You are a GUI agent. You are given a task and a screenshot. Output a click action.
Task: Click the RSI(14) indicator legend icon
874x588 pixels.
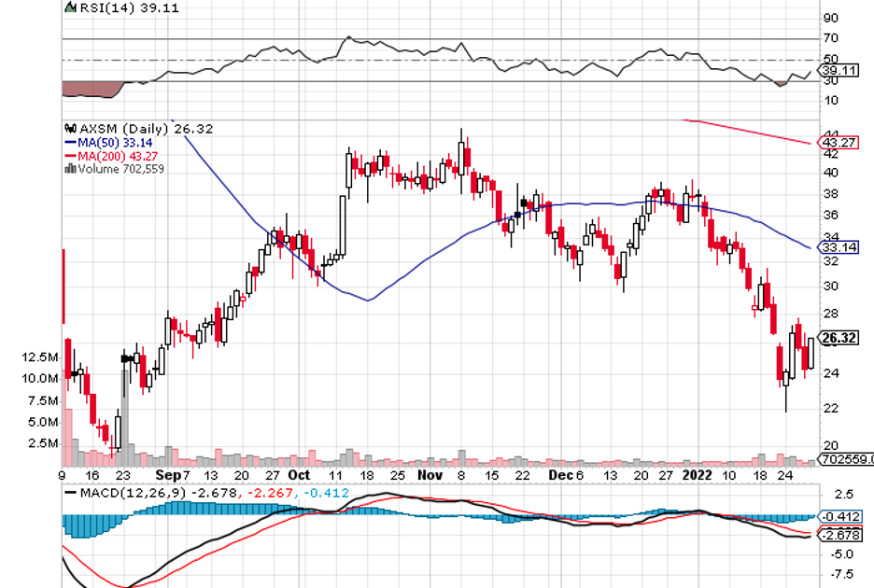pos(67,7)
